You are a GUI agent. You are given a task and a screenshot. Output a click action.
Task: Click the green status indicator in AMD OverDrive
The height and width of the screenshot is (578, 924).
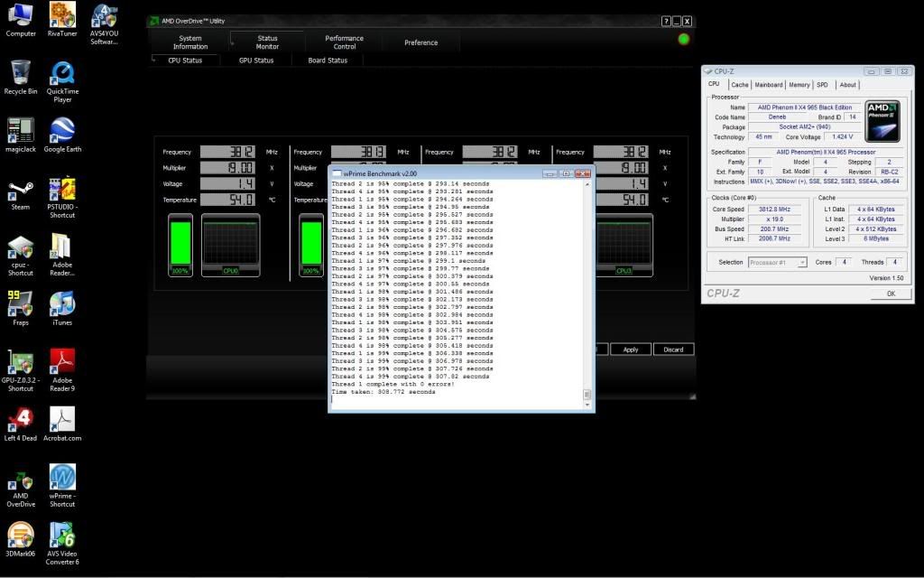[x=684, y=39]
